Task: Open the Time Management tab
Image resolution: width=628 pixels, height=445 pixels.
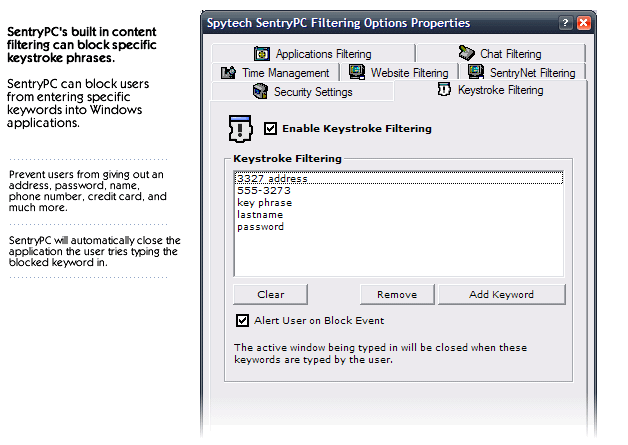Action: (275, 72)
